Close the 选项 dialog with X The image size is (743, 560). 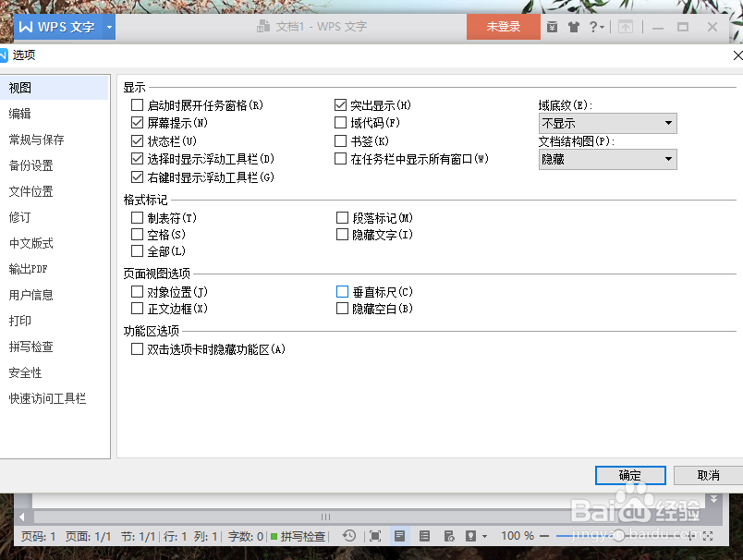coord(737,55)
